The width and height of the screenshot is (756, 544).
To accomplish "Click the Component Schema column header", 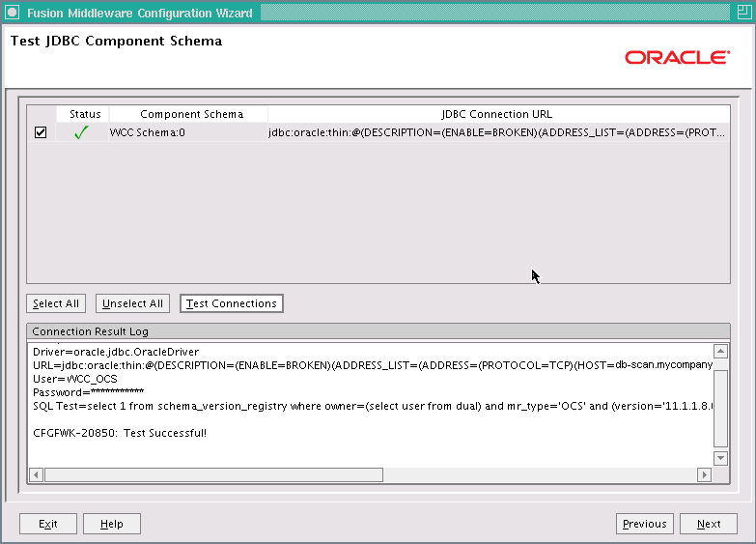I will tap(188, 114).
